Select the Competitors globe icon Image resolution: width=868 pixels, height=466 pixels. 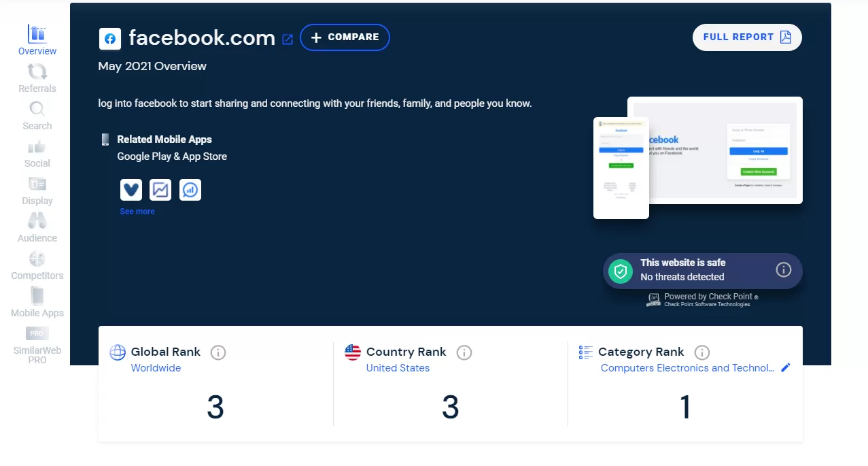point(37,259)
